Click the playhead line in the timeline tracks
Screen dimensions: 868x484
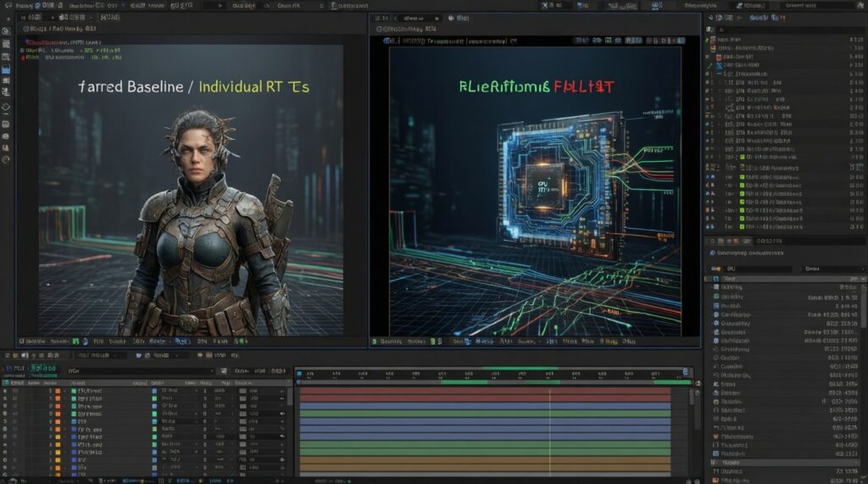(x=550, y=424)
